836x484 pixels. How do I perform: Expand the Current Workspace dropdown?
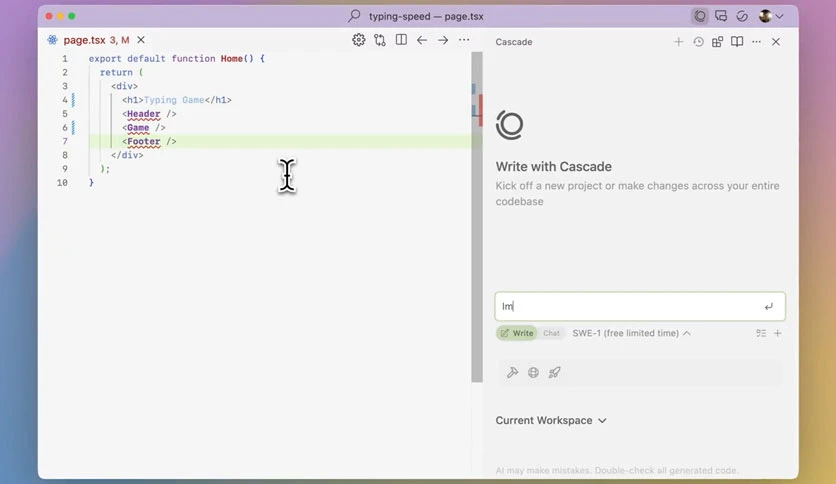coord(551,421)
